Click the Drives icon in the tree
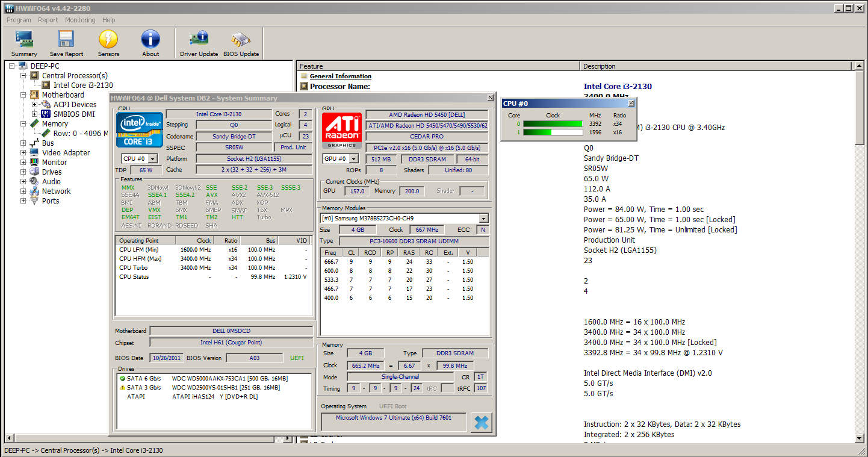Image resolution: width=868 pixels, height=457 pixels. pos(34,172)
